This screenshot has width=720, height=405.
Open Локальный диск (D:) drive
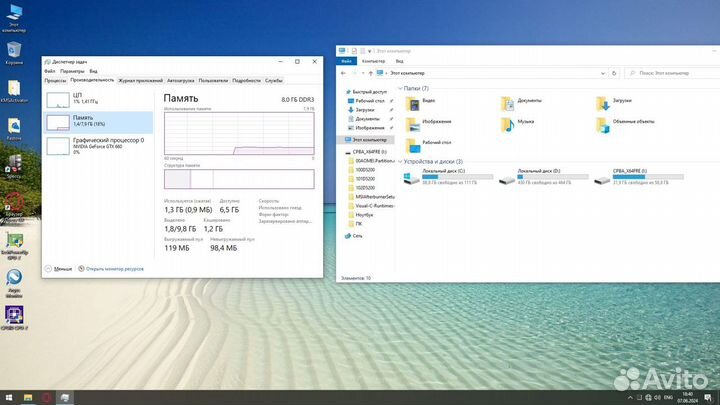(507, 178)
